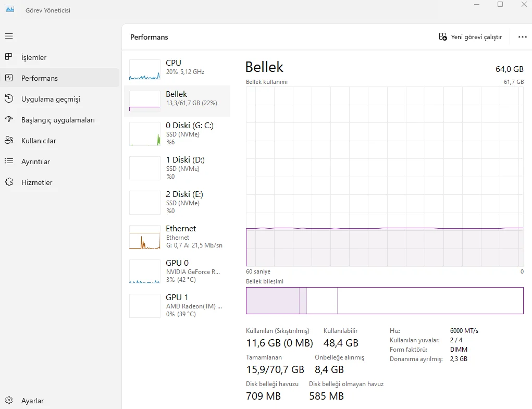Click the 8,4 GB Önbelleğe alınmış value

click(x=329, y=369)
